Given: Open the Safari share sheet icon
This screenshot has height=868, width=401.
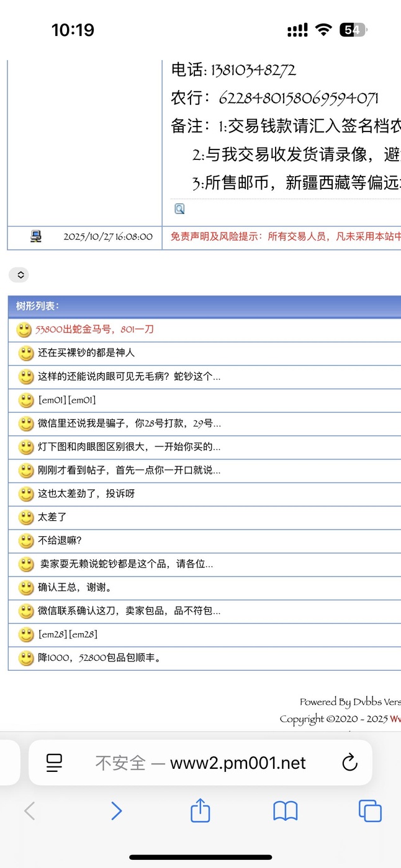Looking at the screenshot, I should (x=200, y=810).
